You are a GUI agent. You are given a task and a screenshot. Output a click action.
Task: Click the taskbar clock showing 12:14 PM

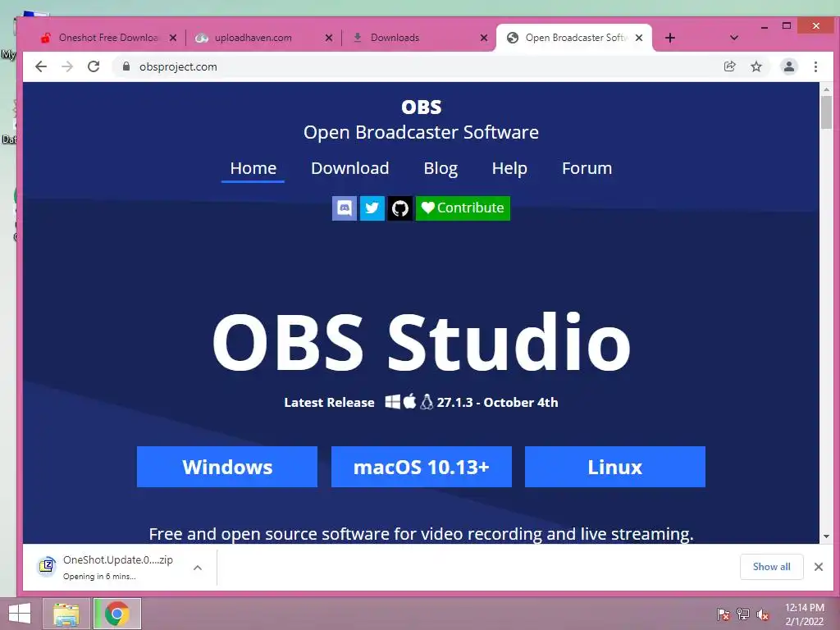click(804, 614)
